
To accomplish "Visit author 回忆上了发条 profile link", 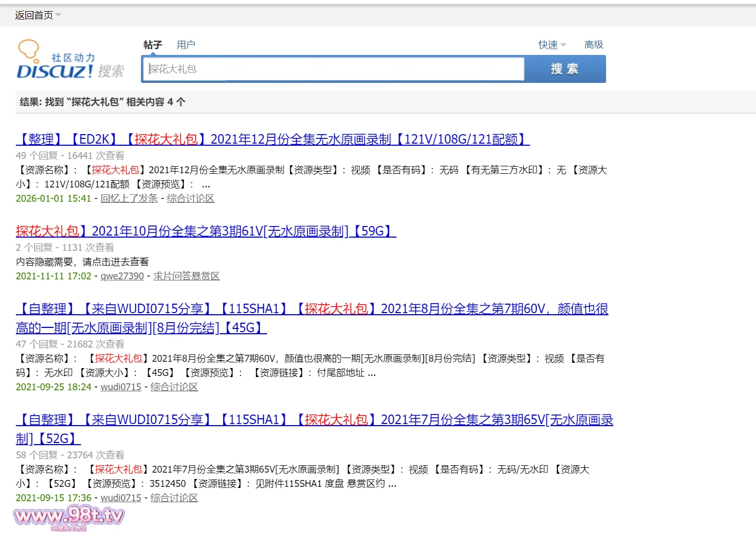I will tap(129, 199).
